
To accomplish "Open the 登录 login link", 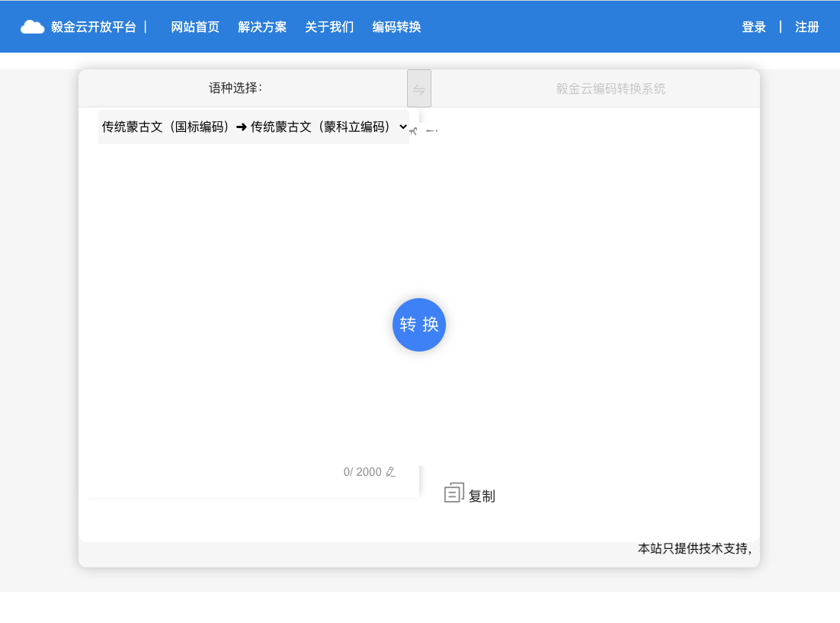I will [x=754, y=27].
